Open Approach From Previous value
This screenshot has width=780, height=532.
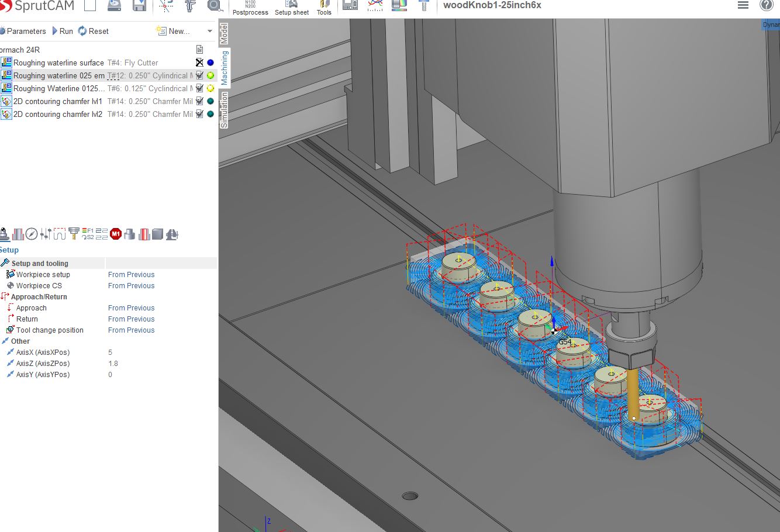click(132, 308)
